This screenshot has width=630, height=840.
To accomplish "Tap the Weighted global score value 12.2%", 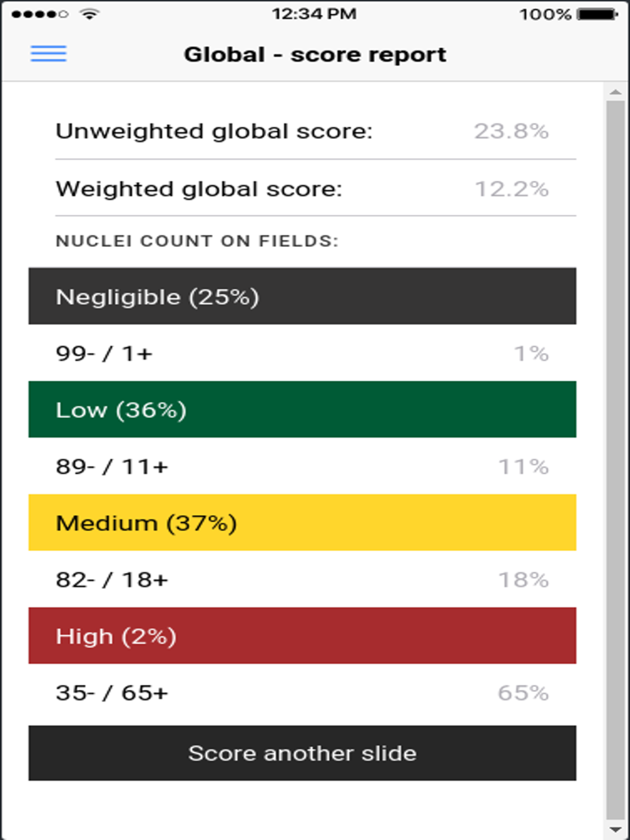I will (511, 189).
